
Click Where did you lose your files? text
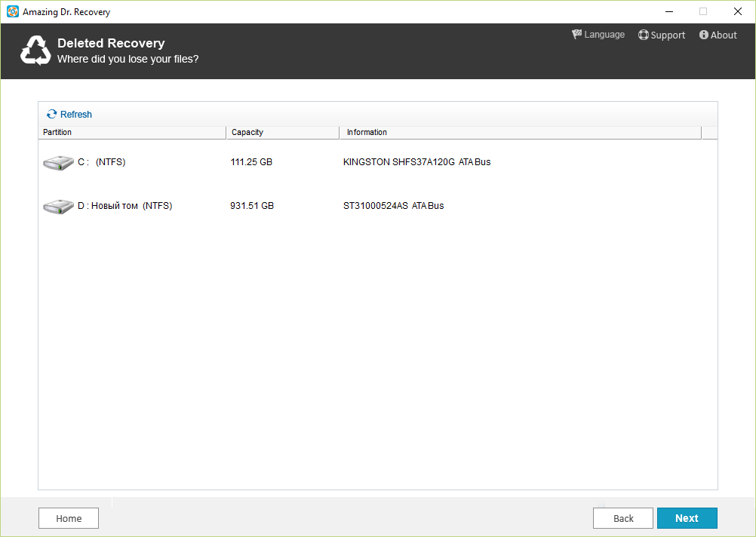128,59
